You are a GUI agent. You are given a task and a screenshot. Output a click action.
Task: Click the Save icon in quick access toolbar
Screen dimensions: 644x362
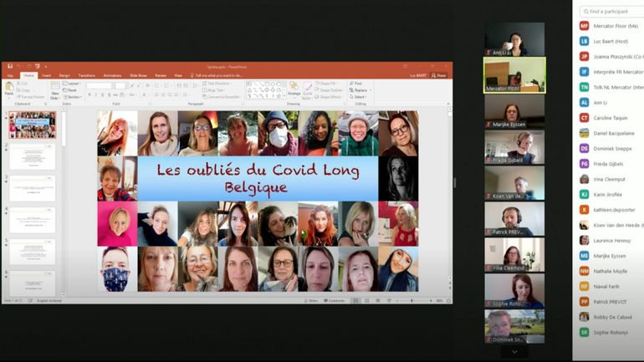[x=10, y=66]
